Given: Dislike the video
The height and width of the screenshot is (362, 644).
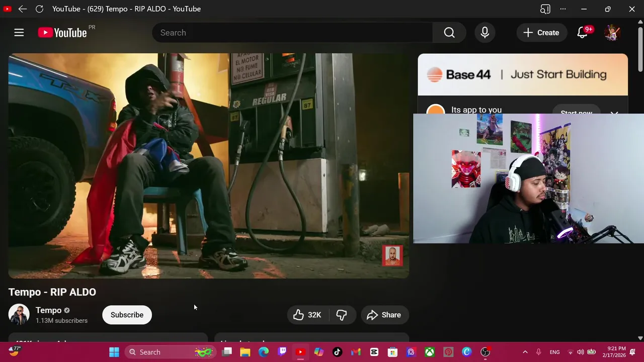Looking at the screenshot, I should pyautogui.click(x=342, y=315).
